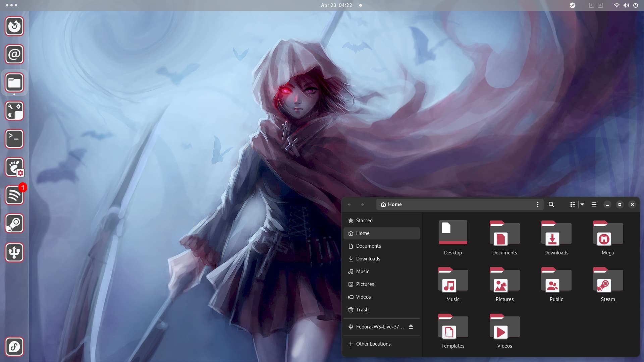This screenshot has height=362, width=644.
Task: Click Other Locations in the sidebar
Action: 373,344
